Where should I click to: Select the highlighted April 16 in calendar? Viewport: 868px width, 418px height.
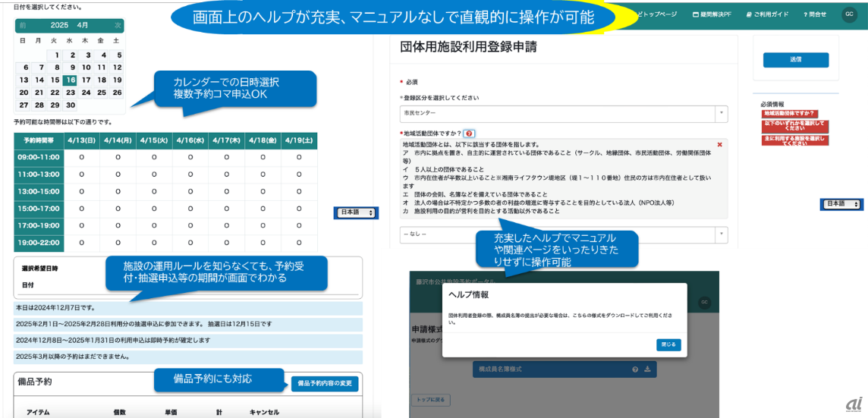[x=70, y=80]
